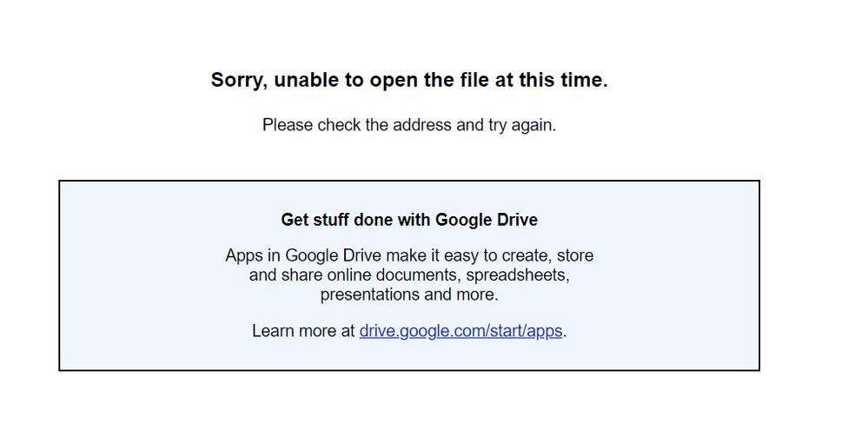Click the "and share online documents, spreadsheets" line

pyautogui.click(x=409, y=275)
